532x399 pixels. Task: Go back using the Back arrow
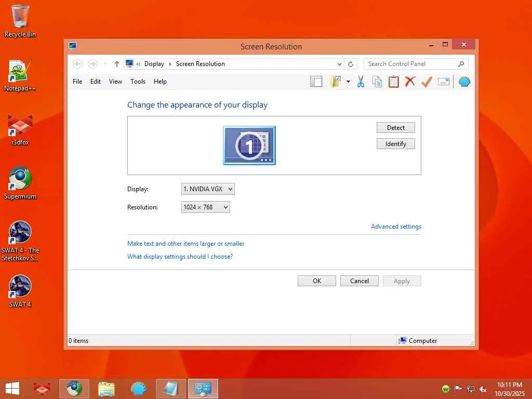click(78, 64)
